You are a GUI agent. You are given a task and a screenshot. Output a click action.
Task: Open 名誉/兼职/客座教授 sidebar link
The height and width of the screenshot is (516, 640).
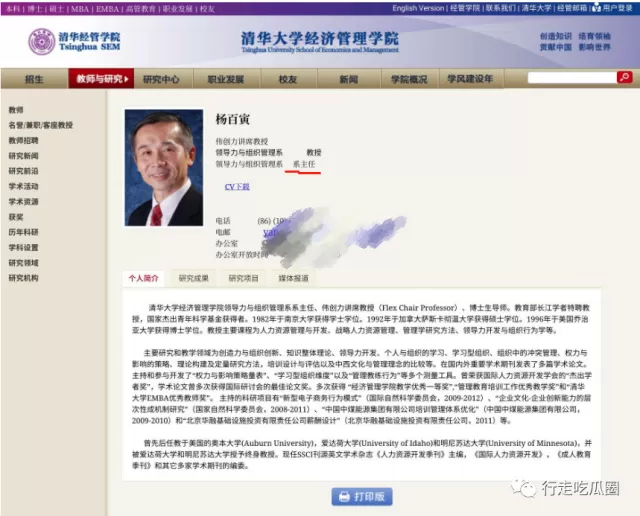[x=40, y=125]
